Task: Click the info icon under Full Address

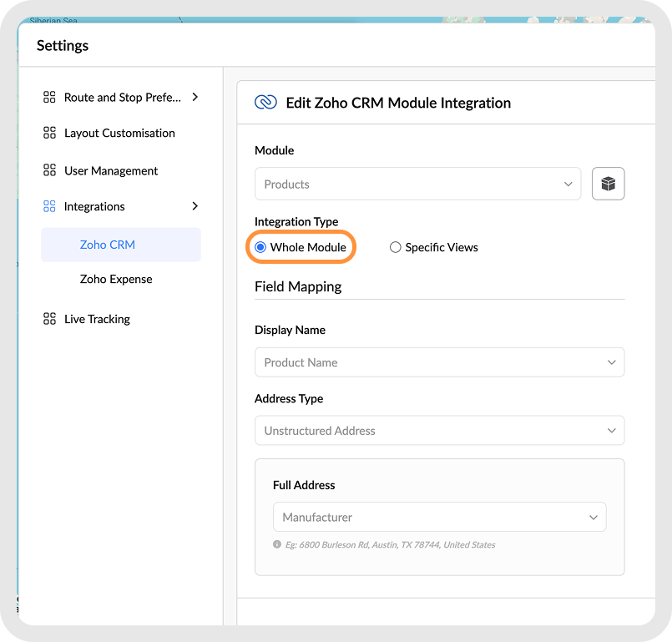Action: [x=277, y=544]
